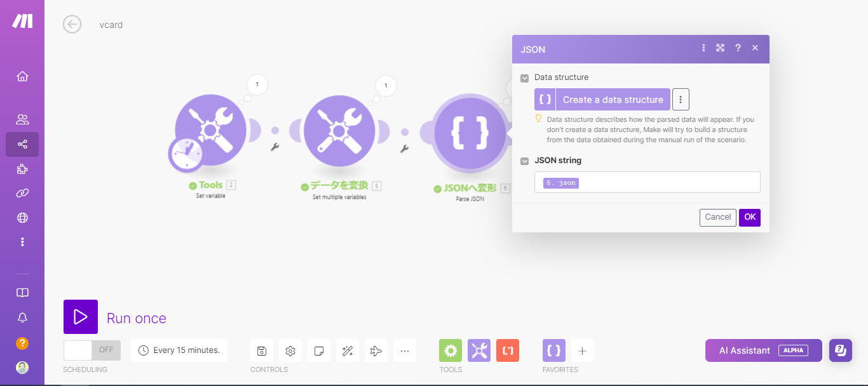Open the Home page from sidebar
868x386 pixels.
coord(22,76)
